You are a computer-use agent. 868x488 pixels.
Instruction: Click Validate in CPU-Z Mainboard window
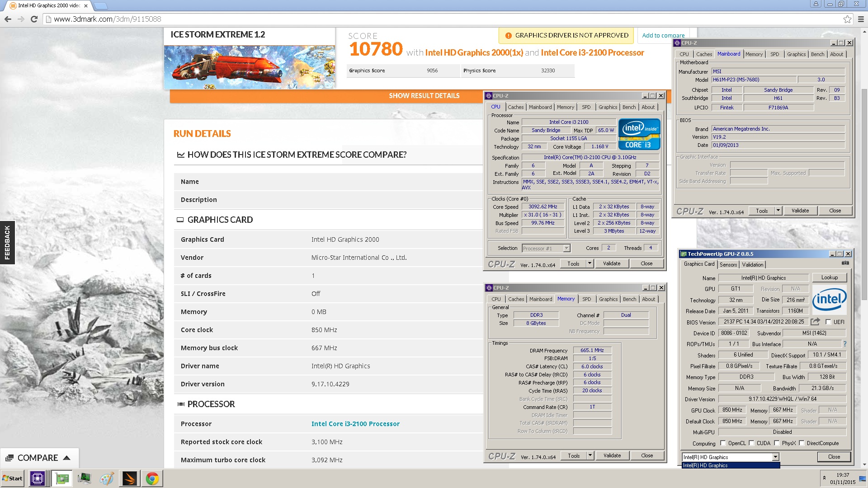[x=800, y=211]
